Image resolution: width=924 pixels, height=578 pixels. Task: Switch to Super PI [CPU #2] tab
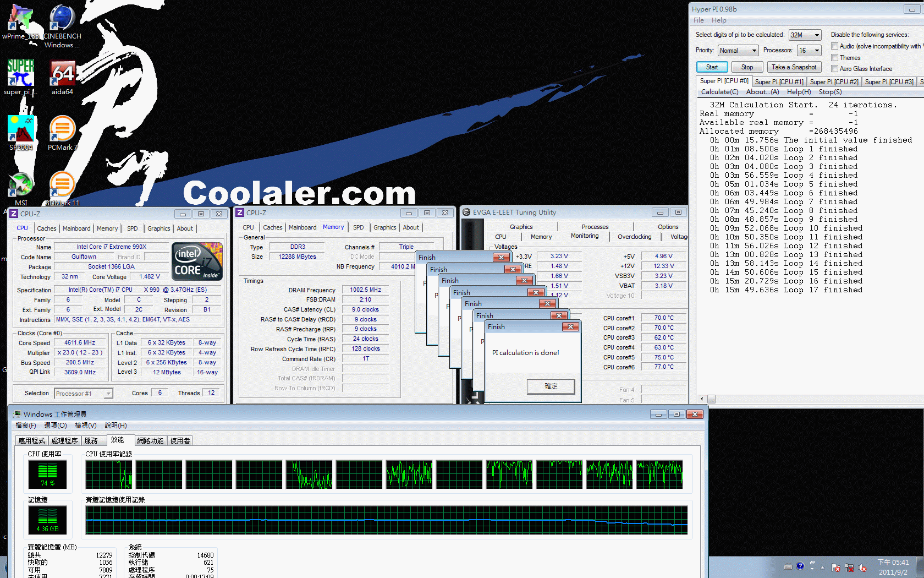pos(834,82)
